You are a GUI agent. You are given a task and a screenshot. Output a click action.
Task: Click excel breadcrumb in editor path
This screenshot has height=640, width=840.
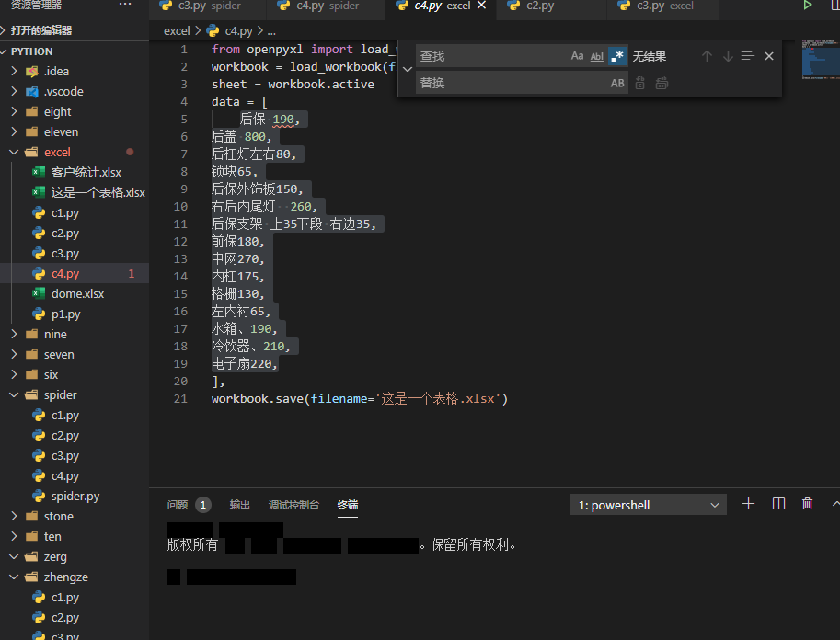pos(177,31)
